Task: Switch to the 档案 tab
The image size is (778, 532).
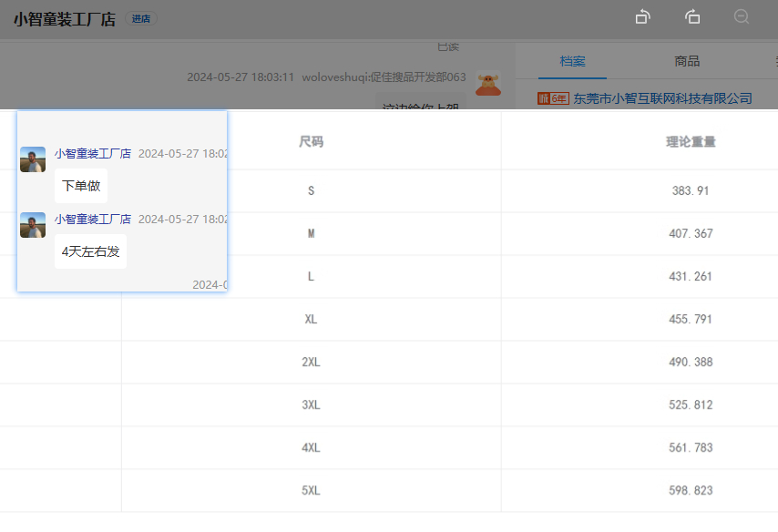Action: tap(572, 61)
